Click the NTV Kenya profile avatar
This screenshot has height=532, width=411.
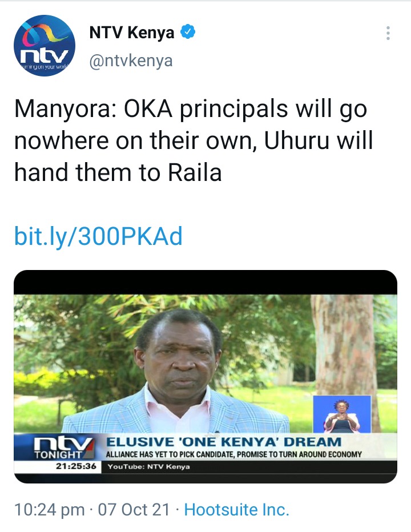[x=45, y=46]
